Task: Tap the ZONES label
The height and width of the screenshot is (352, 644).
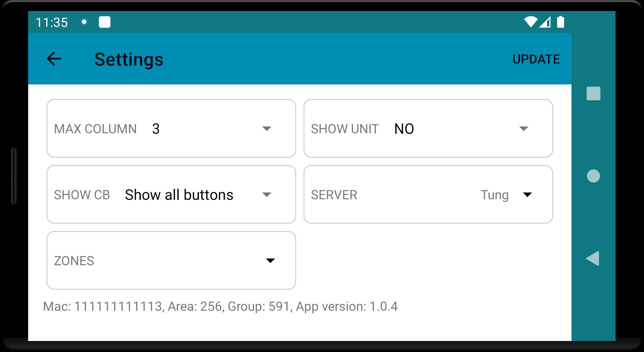Action: click(74, 261)
